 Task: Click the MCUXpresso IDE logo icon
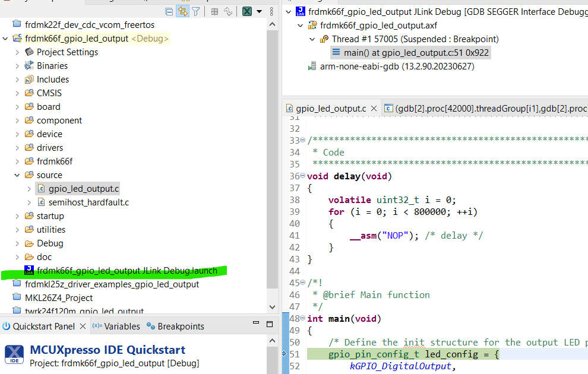pyautogui.click(x=14, y=354)
